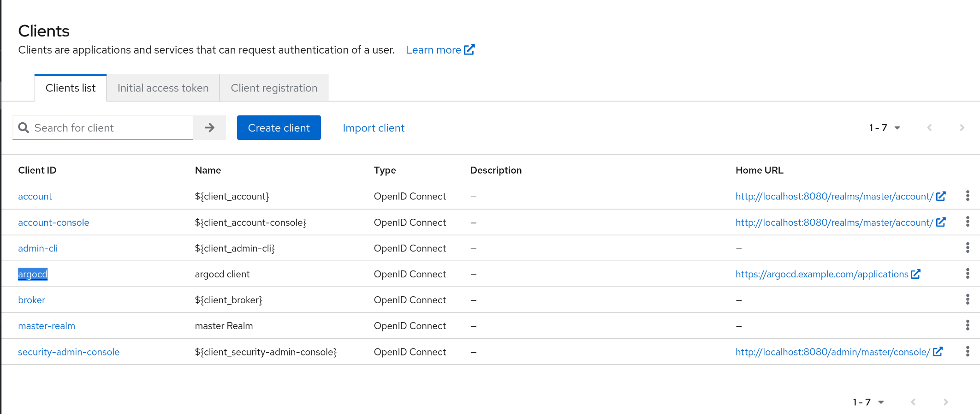Open actions menu for broker row
Image resolution: width=980 pixels, height=414 pixels.
(x=968, y=300)
